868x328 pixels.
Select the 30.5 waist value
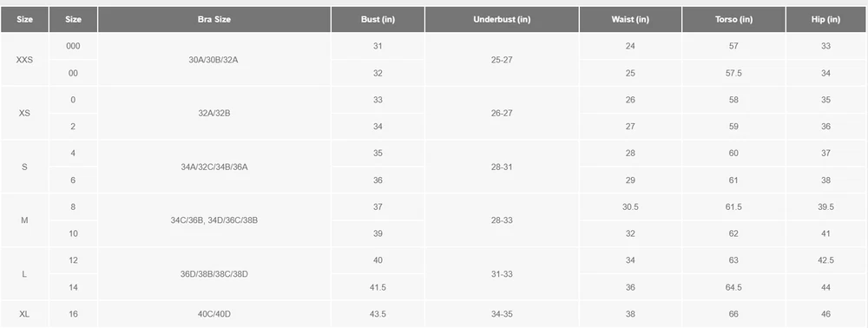point(630,207)
